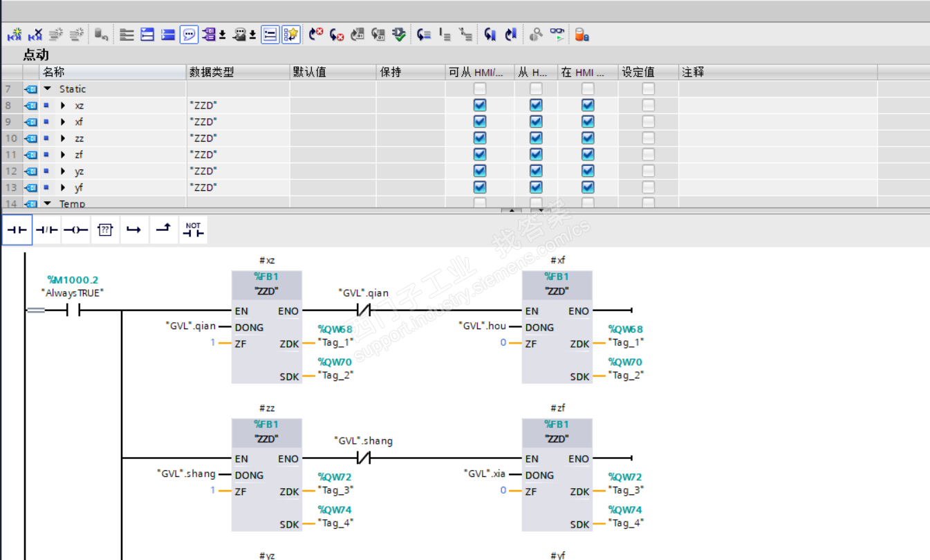Go to next error icon
This screenshot has height=560, width=930.
coord(337,34)
